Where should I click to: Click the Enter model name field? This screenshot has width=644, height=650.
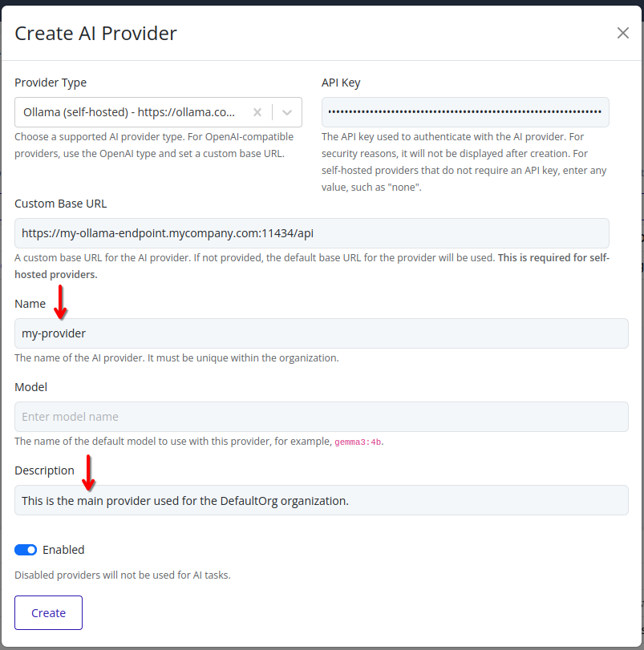click(x=321, y=417)
